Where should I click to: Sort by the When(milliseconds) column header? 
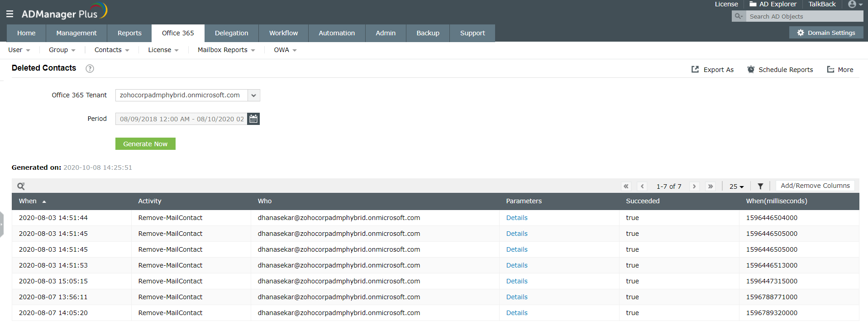click(x=777, y=201)
